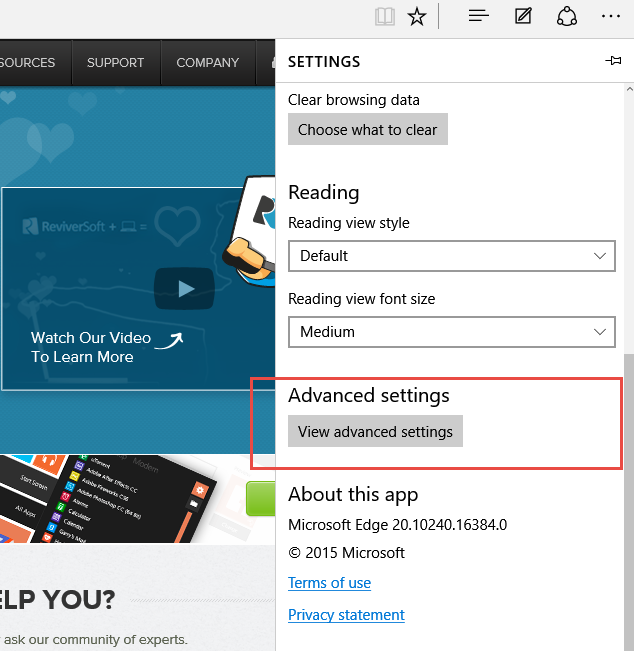634x651 pixels.
Task: Open Reading view book icon
Action: 384,17
